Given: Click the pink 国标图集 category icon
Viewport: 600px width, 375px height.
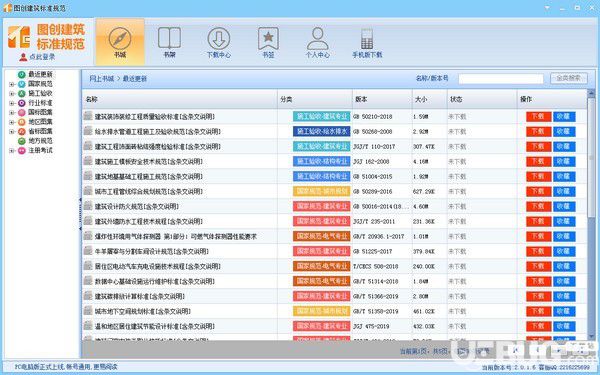Looking at the screenshot, I should (x=22, y=112).
